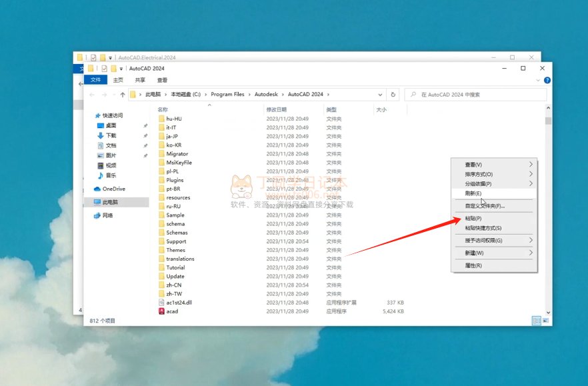Switch to large icons view layout

pyautogui.click(x=545, y=321)
